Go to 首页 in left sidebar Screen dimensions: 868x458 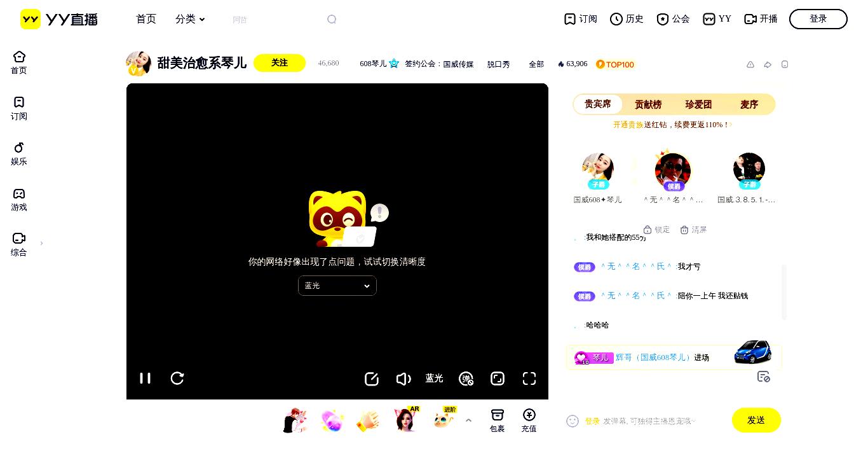point(19,62)
